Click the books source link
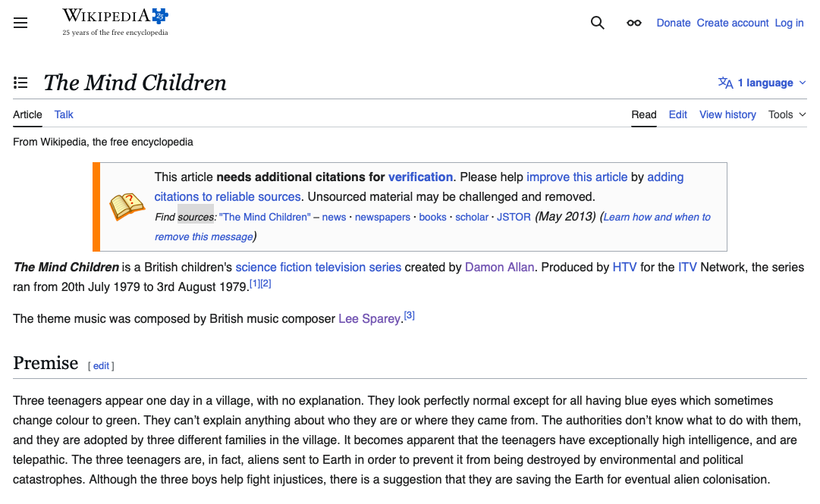 tap(432, 218)
